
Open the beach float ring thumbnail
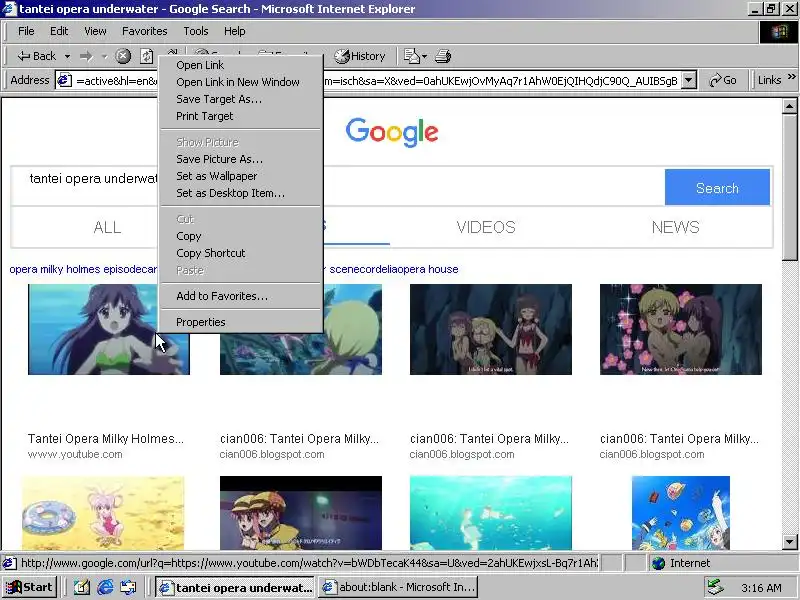coord(103,513)
